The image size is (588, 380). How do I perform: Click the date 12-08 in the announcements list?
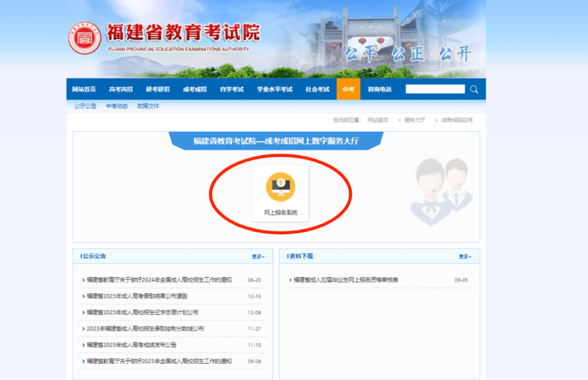tap(254, 312)
